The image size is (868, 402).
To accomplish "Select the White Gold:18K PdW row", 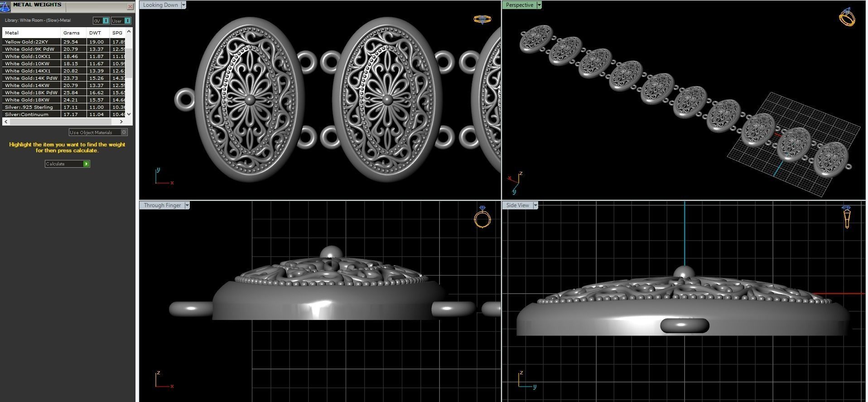I will pos(64,92).
